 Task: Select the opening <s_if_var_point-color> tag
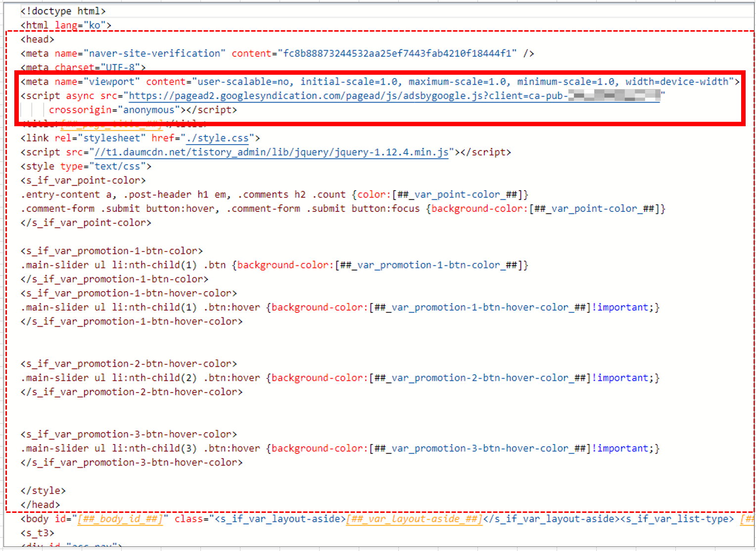(83, 181)
